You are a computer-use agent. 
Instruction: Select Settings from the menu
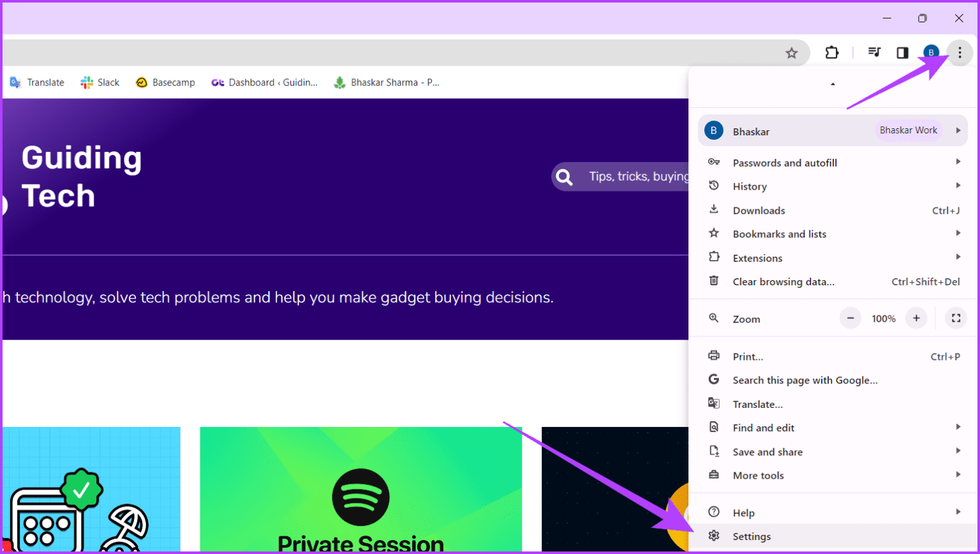click(752, 536)
